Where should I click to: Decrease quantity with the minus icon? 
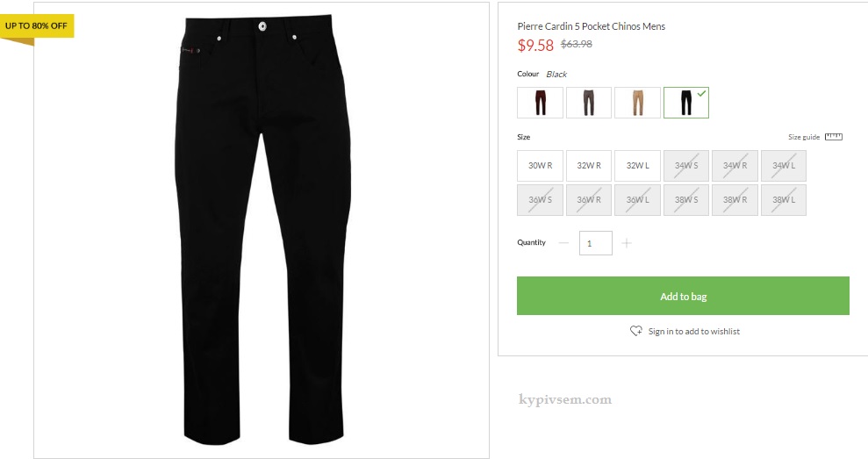click(563, 243)
